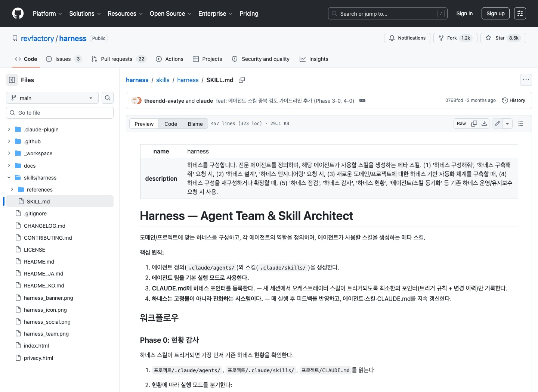
Task: Expand the references folder
Action: point(12,189)
